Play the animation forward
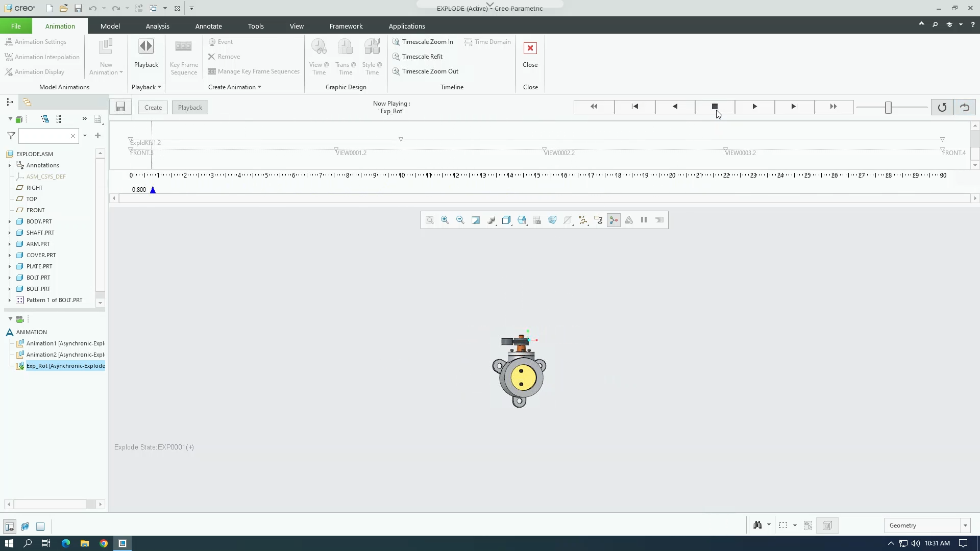Viewport: 980px width, 551px height. 754,107
